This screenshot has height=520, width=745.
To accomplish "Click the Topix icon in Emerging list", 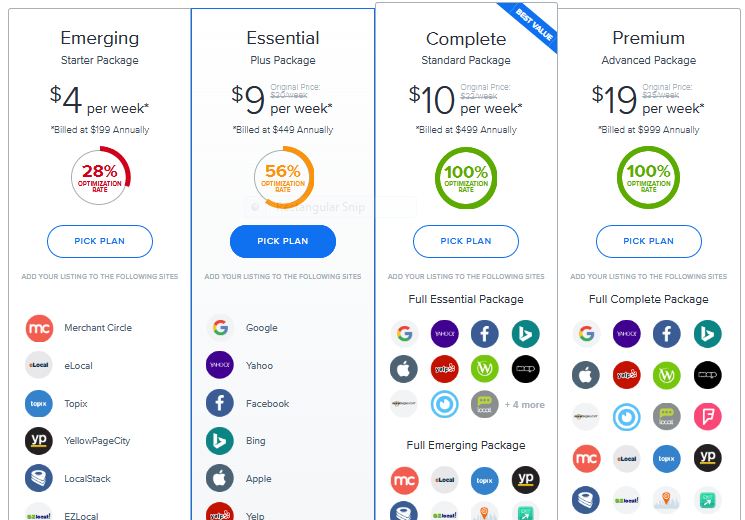I will [39, 404].
